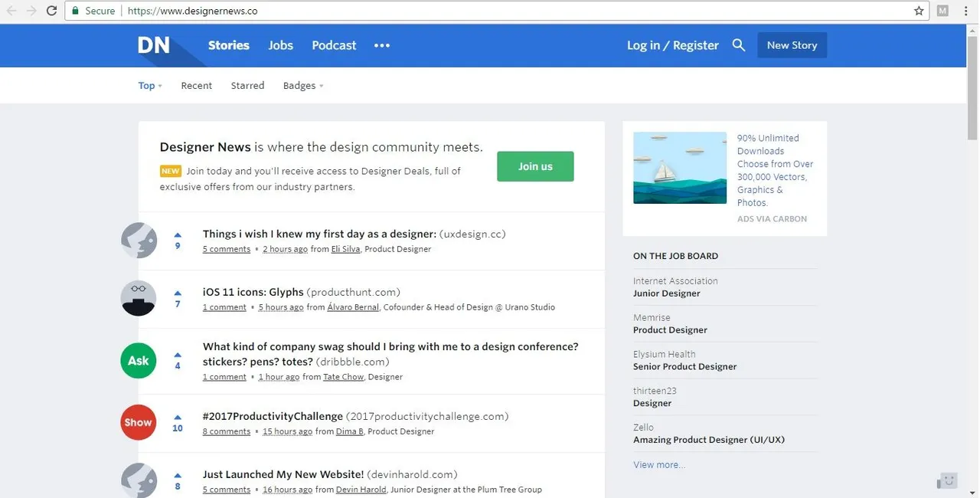The image size is (980, 498).
Task: Open comments on 'Things i wish I knew' story
Action: coord(227,249)
